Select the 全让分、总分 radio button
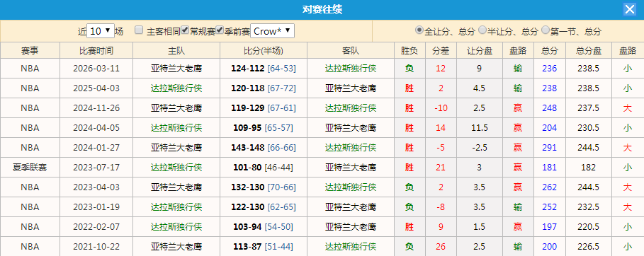This screenshot has width=644, height=256. pos(419,30)
